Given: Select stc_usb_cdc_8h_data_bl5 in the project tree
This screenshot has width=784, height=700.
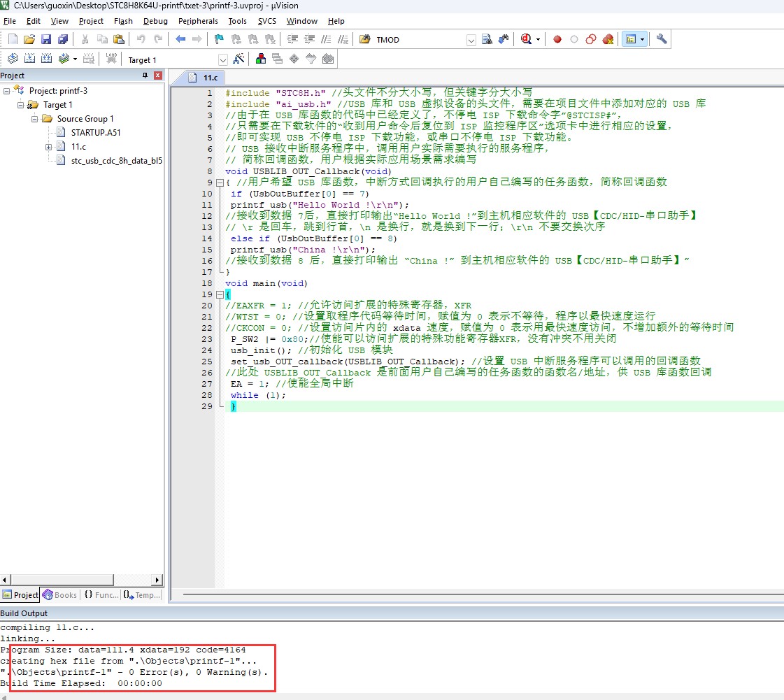Looking at the screenshot, I should point(117,161).
